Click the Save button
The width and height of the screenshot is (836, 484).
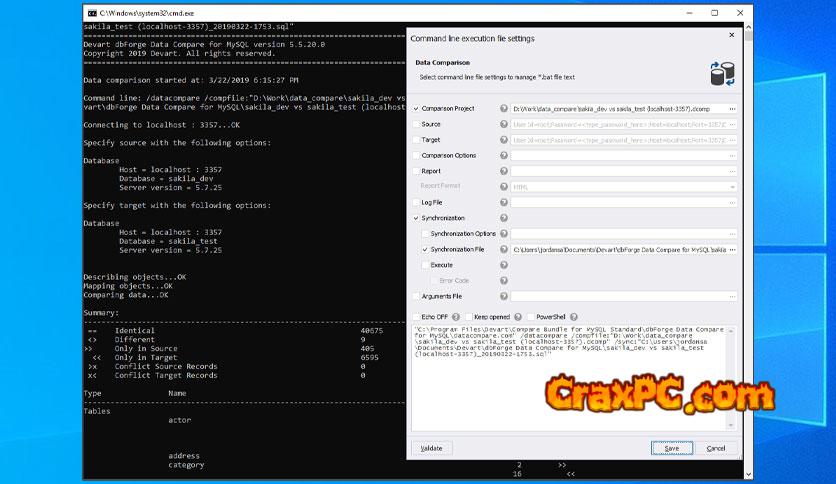click(670, 448)
